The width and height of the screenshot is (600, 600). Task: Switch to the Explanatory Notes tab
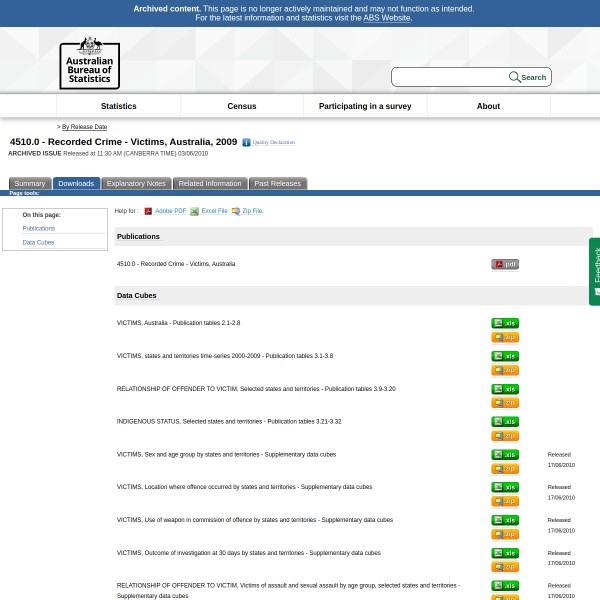click(136, 184)
